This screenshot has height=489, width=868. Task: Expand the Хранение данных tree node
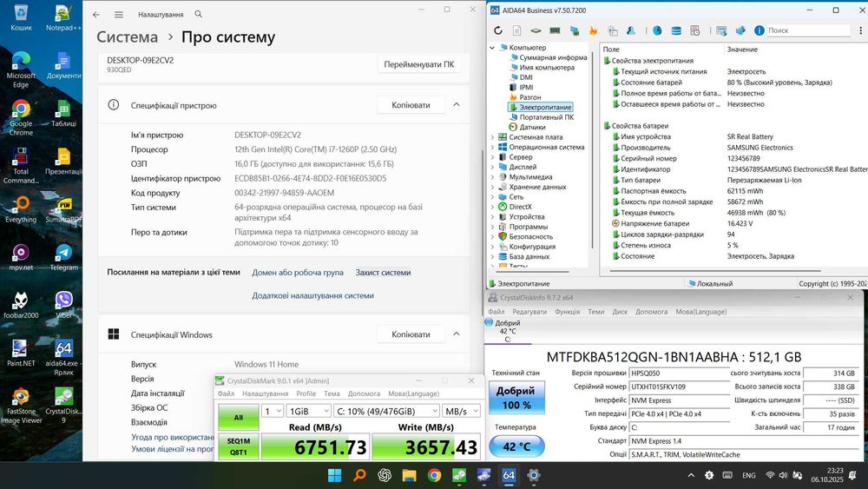click(x=492, y=188)
